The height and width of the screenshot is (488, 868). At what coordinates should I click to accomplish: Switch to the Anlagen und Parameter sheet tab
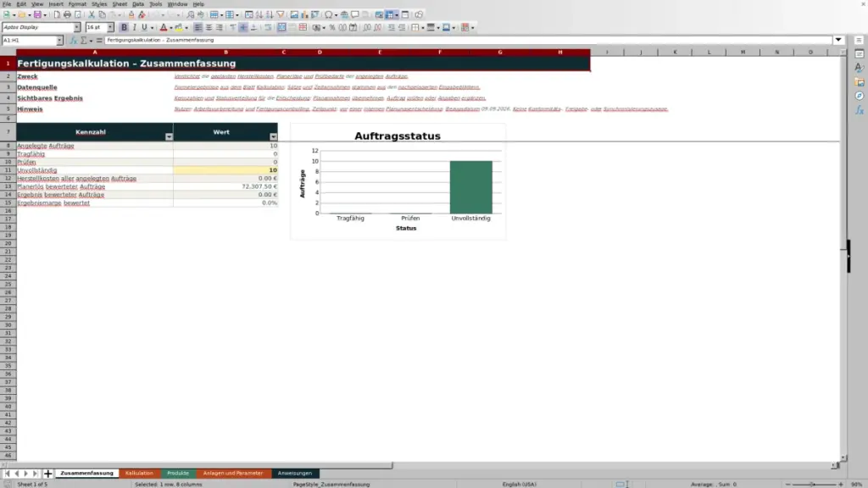coord(233,474)
